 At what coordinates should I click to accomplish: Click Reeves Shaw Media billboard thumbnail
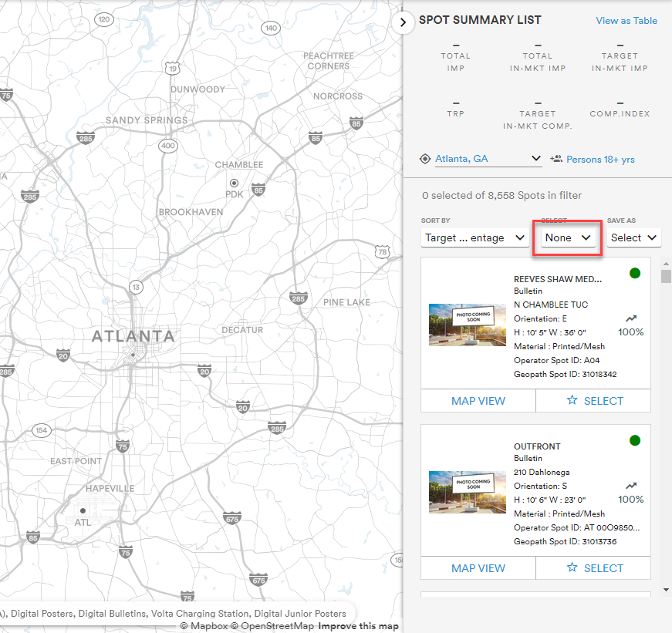(467, 325)
